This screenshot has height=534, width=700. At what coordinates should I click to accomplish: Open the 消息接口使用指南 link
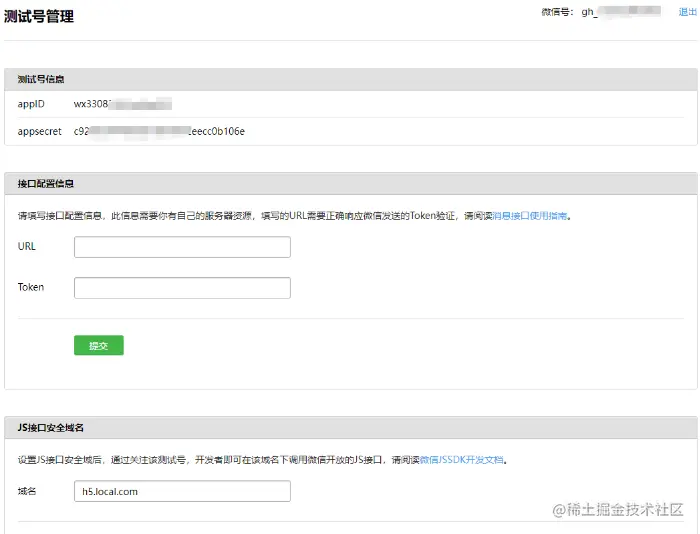tap(529, 216)
